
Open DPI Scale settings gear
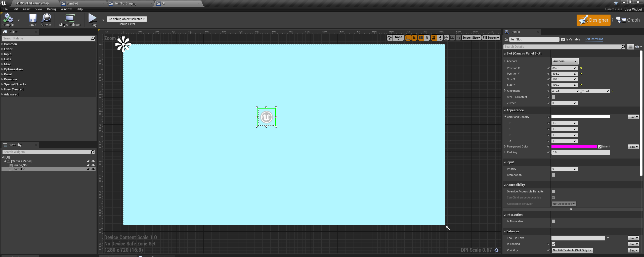tap(496, 250)
